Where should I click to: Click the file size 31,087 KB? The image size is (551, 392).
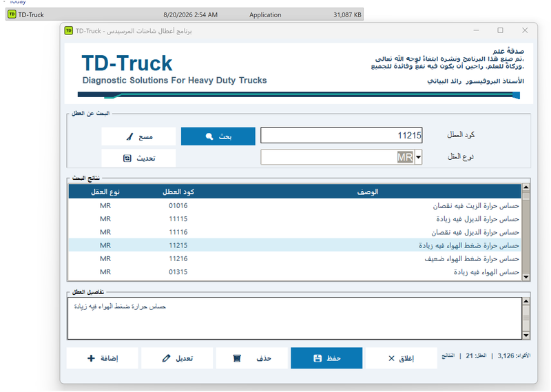pos(347,14)
